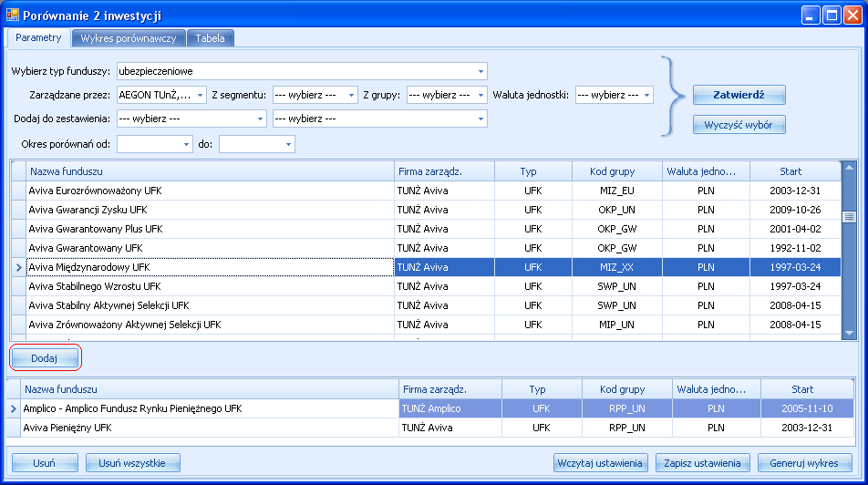868x485 pixels.
Task: Click the 'Generuj wykres' button
Action: [x=804, y=463]
